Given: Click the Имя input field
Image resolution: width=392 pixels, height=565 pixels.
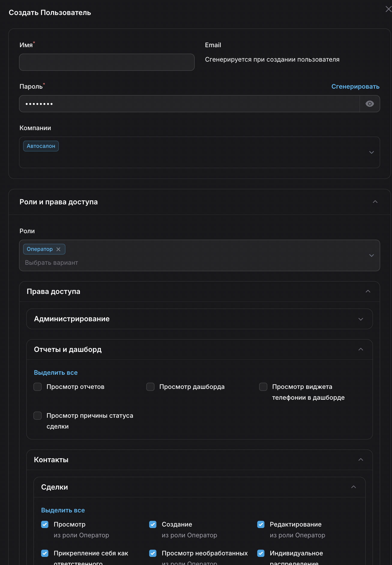Looking at the screenshot, I should 107,62.
